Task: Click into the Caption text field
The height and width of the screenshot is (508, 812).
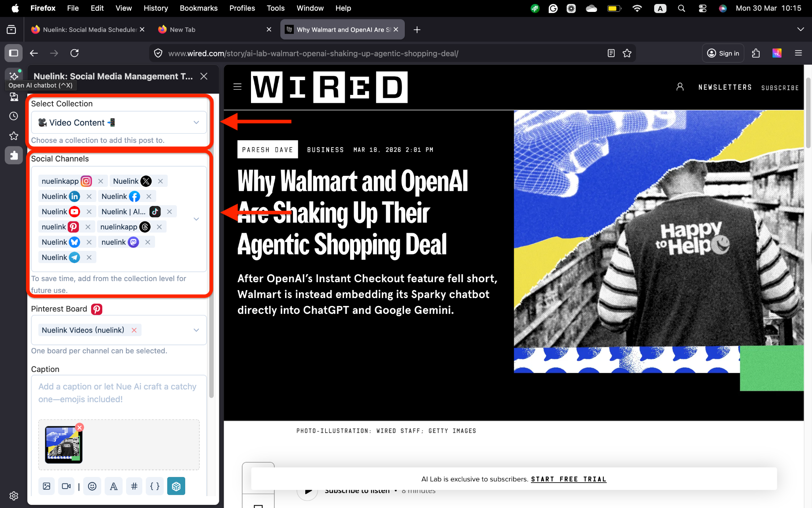Action: click(x=118, y=393)
